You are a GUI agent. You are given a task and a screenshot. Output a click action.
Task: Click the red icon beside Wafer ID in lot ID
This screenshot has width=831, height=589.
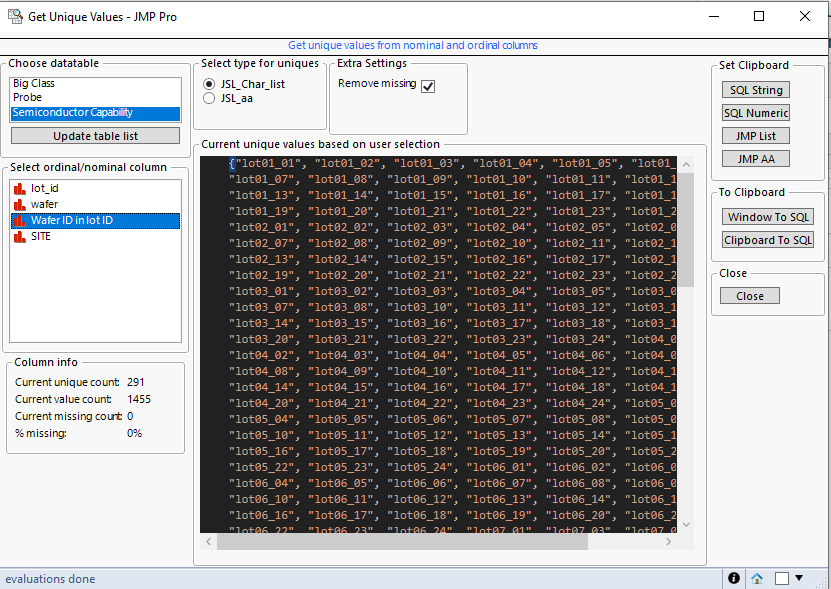click(20, 221)
